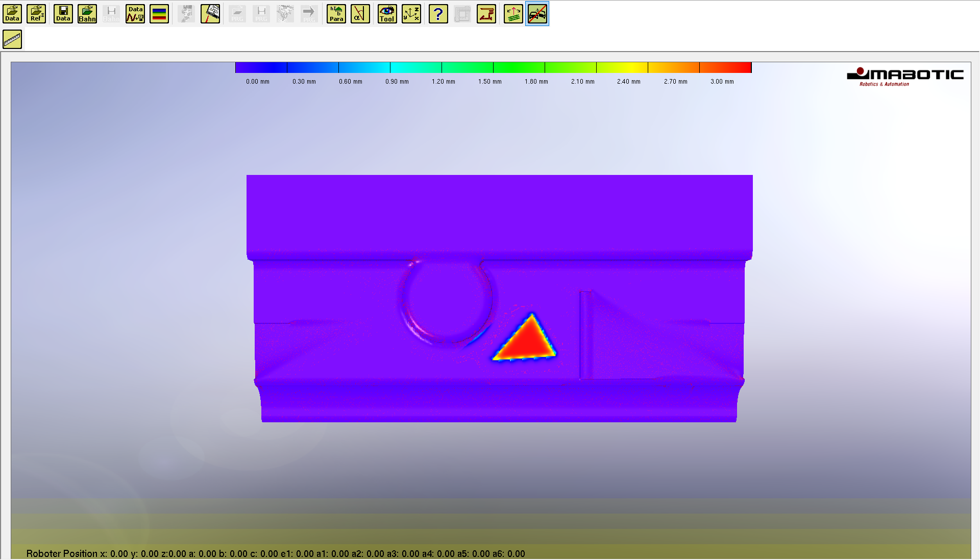
Task: Click the laser scanner sheet icon
Action: [210, 14]
